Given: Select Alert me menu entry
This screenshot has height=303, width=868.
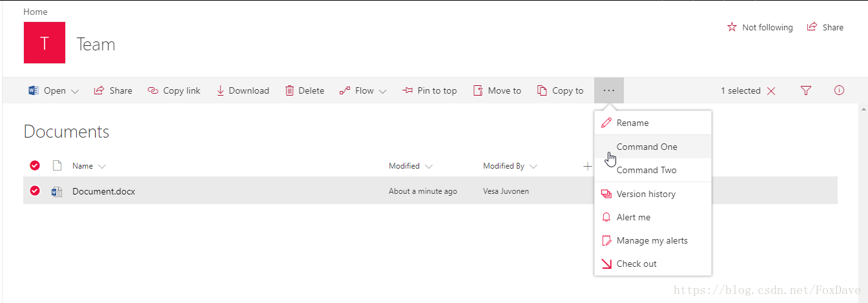Looking at the screenshot, I should (x=653, y=217).
